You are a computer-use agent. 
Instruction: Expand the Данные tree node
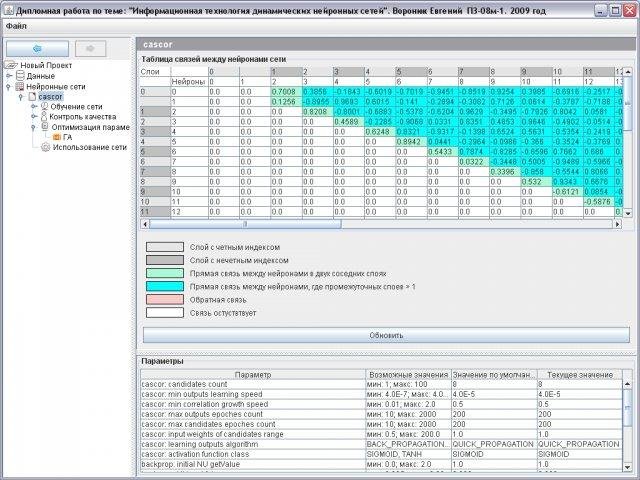pyautogui.click(x=8, y=76)
